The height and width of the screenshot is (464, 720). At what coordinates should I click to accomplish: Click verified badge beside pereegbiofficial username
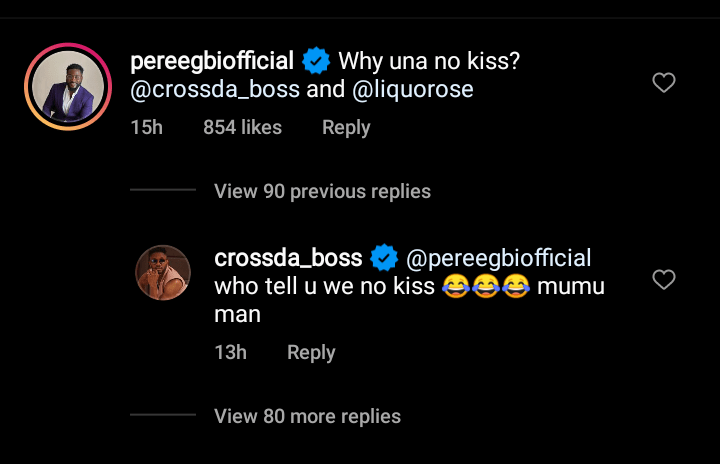pyautogui.click(x=316, y=62)
